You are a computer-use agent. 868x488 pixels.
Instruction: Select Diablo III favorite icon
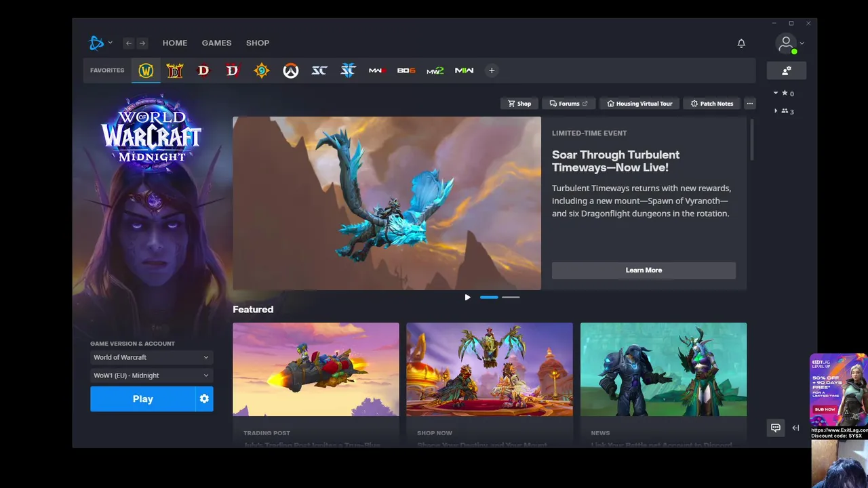(203, 70)
